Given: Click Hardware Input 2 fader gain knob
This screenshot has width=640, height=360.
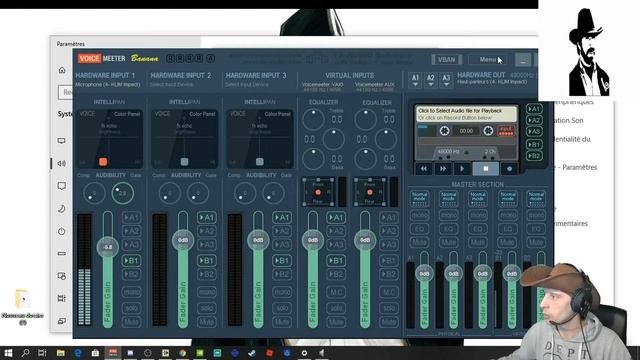Looking at the screenshot, I should click(183, 240).
